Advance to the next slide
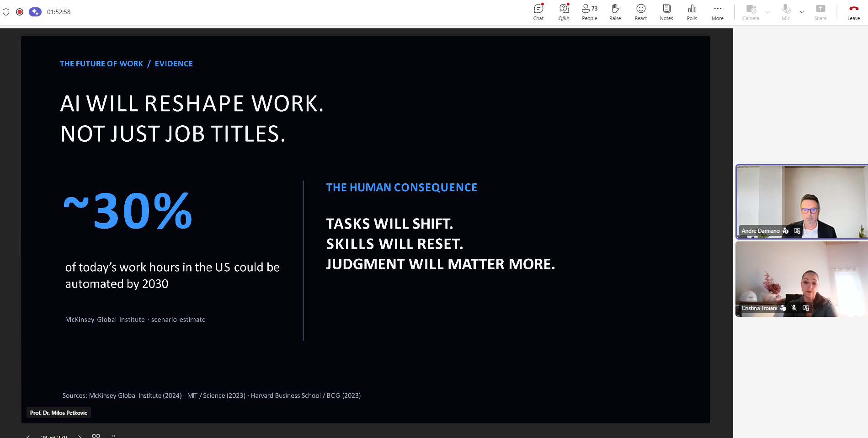This screenshot has width=868, height=438. point(80,436)
